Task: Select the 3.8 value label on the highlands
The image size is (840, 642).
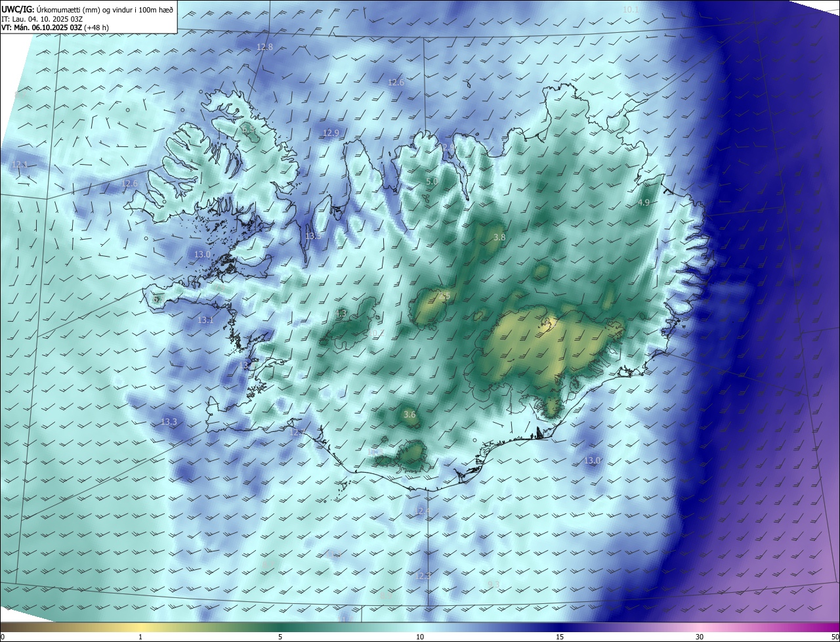Action: pos(499,237)
